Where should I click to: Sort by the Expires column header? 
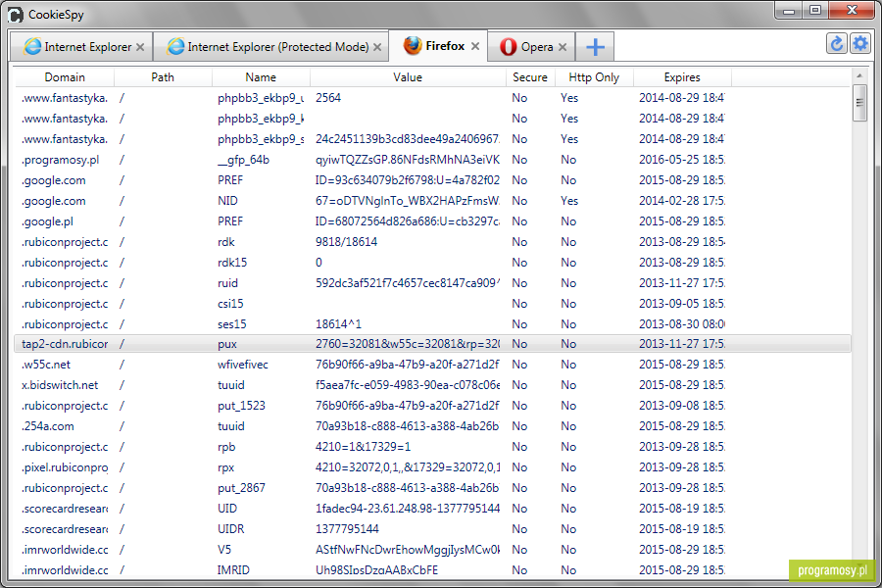pos(682,77)
